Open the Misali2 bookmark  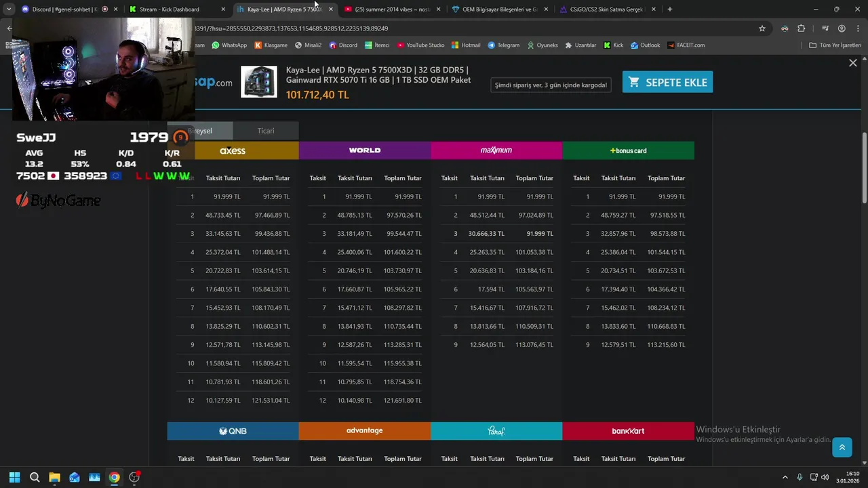pyautogui.click(x=308, y=45)
